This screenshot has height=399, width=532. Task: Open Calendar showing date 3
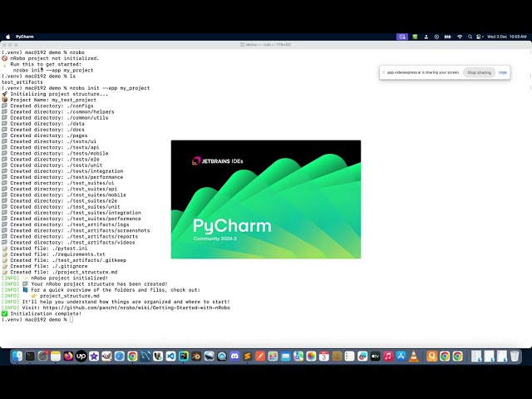[324, 357]
